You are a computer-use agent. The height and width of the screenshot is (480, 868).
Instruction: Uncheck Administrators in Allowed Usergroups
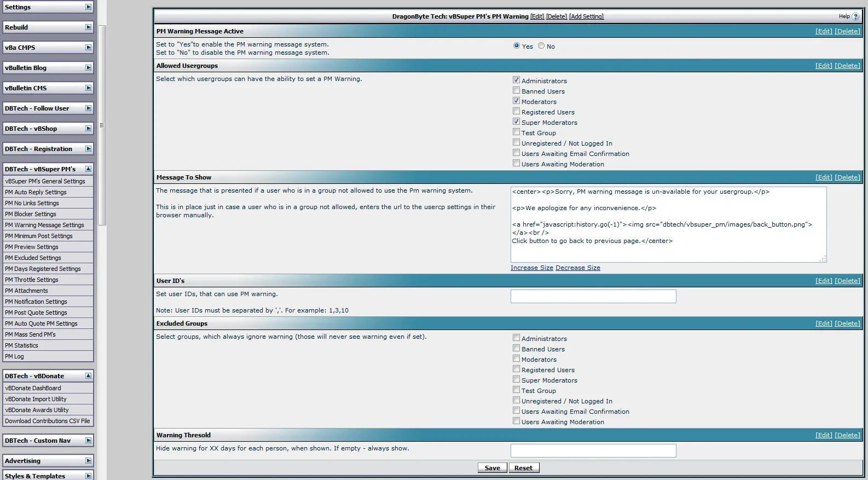point(516,80)
